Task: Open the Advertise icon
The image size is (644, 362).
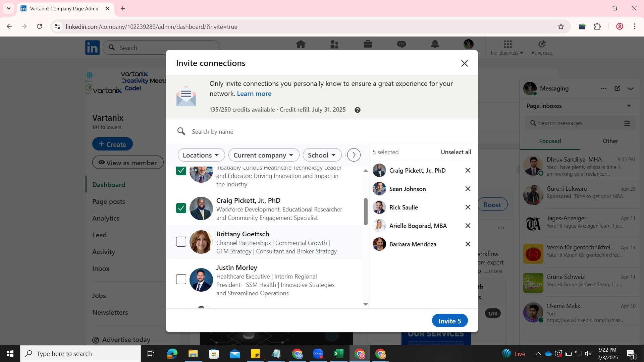Action: (542, 48)
